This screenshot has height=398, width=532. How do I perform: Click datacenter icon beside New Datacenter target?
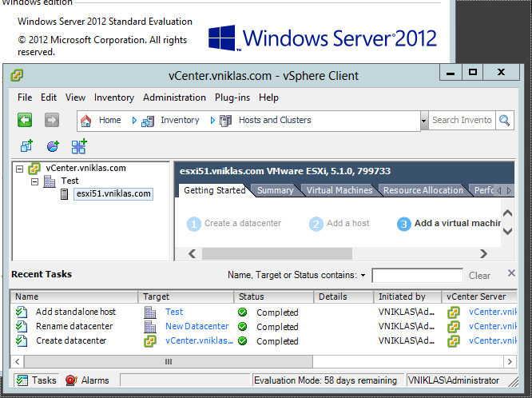[150, 327]
